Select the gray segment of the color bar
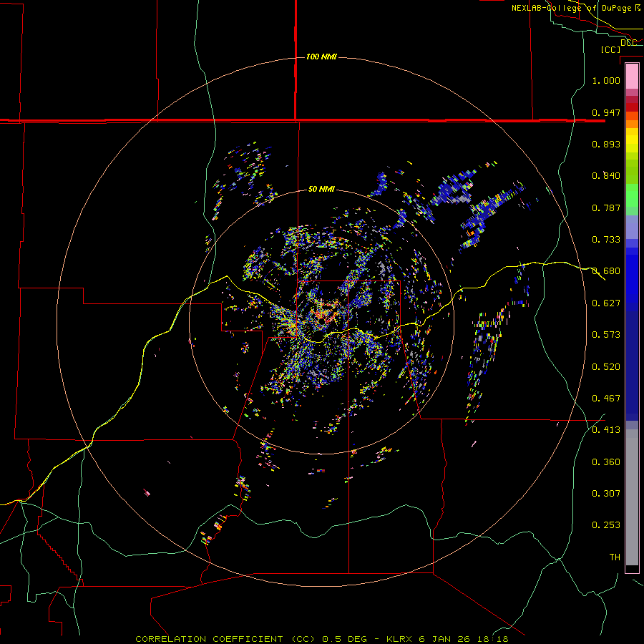This screenshot has height=644, width=644. pos(632,497)
